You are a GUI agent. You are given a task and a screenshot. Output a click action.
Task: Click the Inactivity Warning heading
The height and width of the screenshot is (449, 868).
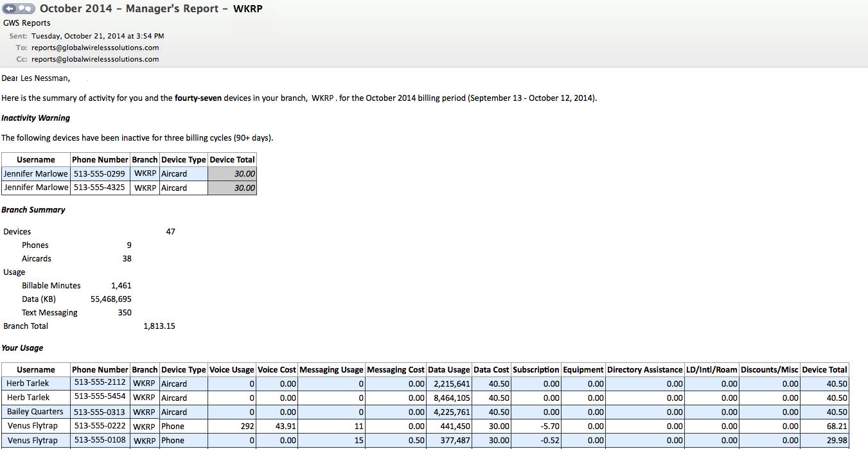[x=36, y=118]
